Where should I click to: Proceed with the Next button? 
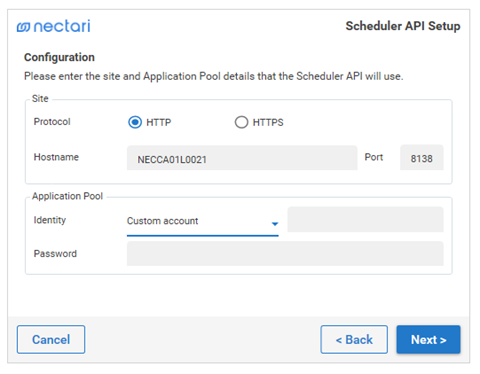[x=428, y=339]
